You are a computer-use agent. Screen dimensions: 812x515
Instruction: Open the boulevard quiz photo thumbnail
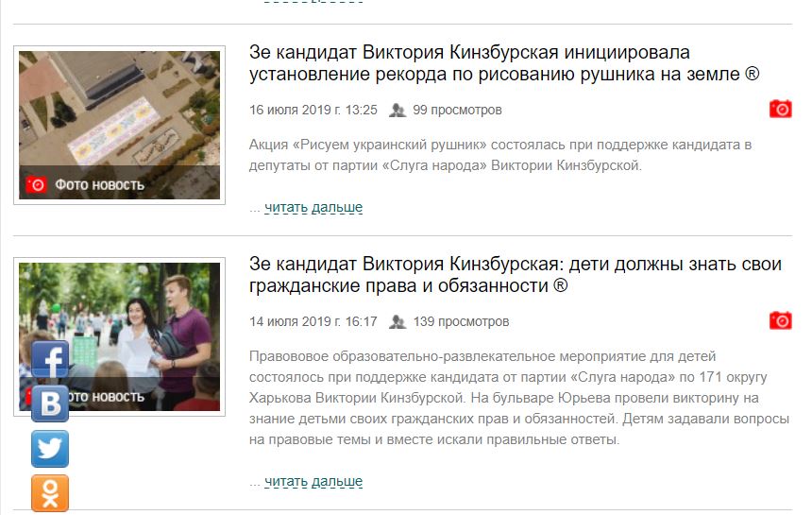119,336
